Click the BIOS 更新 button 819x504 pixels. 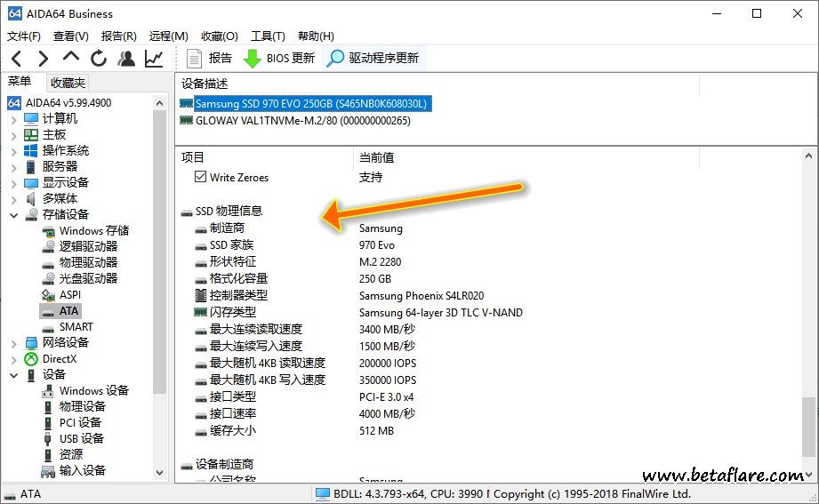(x=279, y=59)
